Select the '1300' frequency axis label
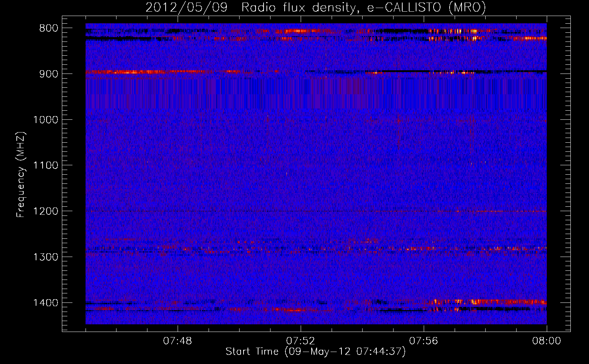The height and width of the screenshot is (364, 589). point(46,257)
